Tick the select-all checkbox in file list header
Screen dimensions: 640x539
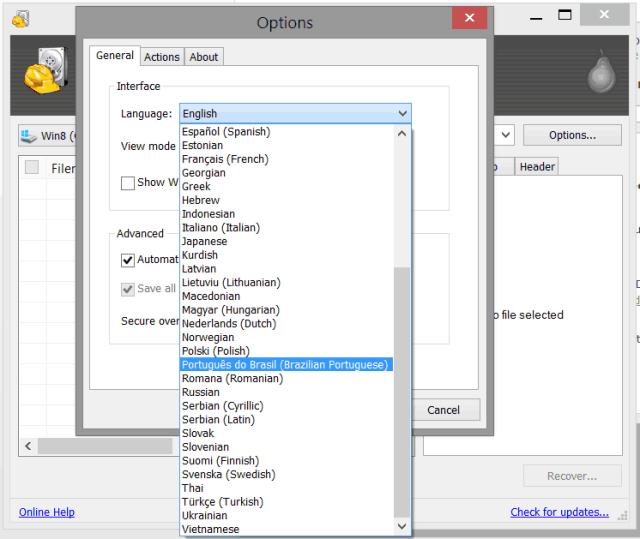click(32, 167)
